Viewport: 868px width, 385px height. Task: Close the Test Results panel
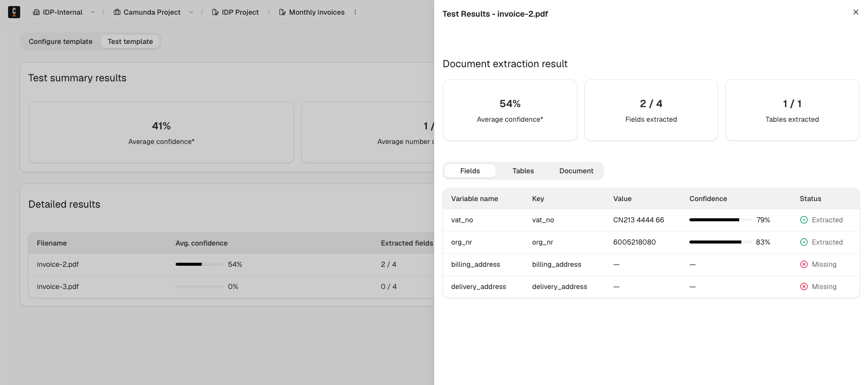pos(856,12)
